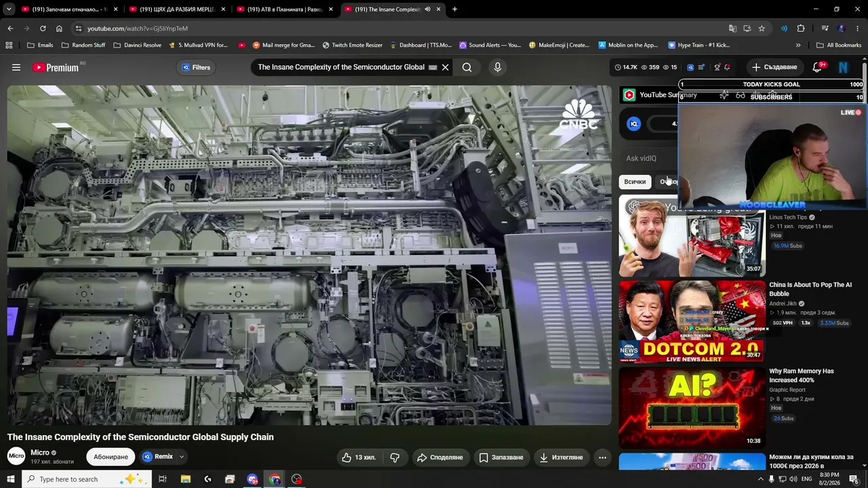Open the Chrome three-dot menu
The image size is (868, 488).
click(859, 28)
